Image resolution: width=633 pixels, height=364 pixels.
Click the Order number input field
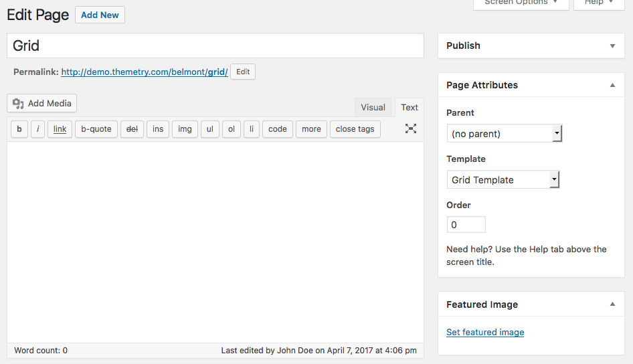click(466, 225)
